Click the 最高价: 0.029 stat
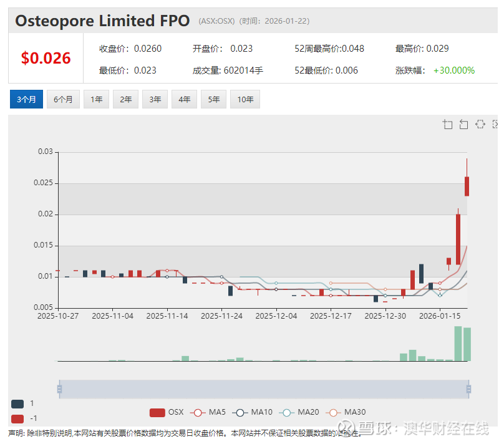Viewport: 504px width, 444px height. coord(422,49)
